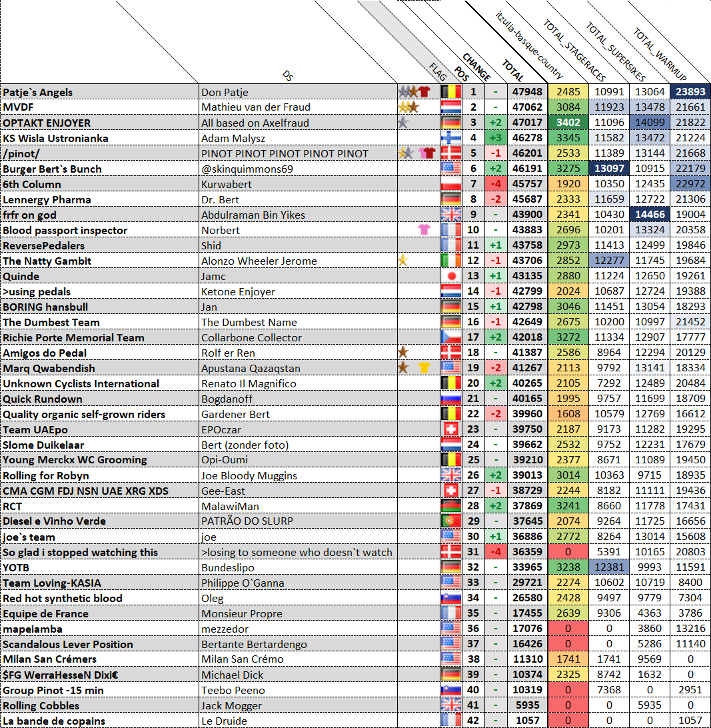This screenshot has width=711, height=728.
Task: Click the Danish flag in Amigos do Pedal row
Action: [451, 353]
